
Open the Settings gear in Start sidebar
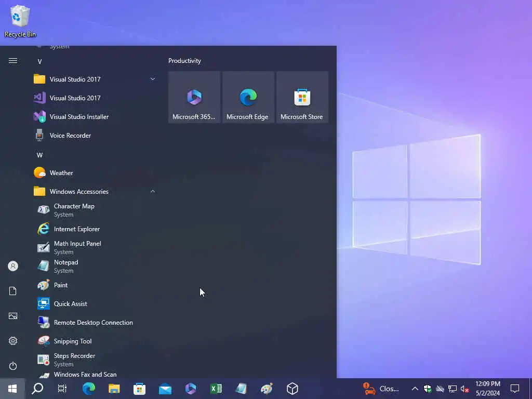pos(13,341)
